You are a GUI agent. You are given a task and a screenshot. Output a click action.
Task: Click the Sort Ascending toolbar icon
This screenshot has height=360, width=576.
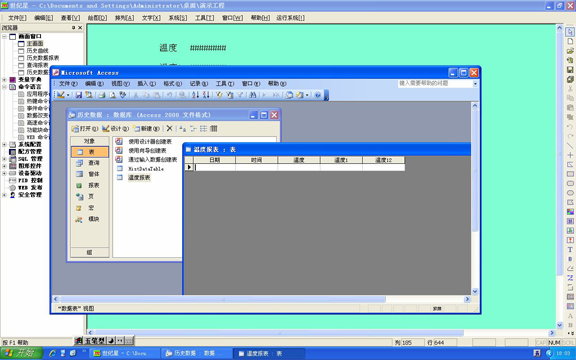(195, 95)
